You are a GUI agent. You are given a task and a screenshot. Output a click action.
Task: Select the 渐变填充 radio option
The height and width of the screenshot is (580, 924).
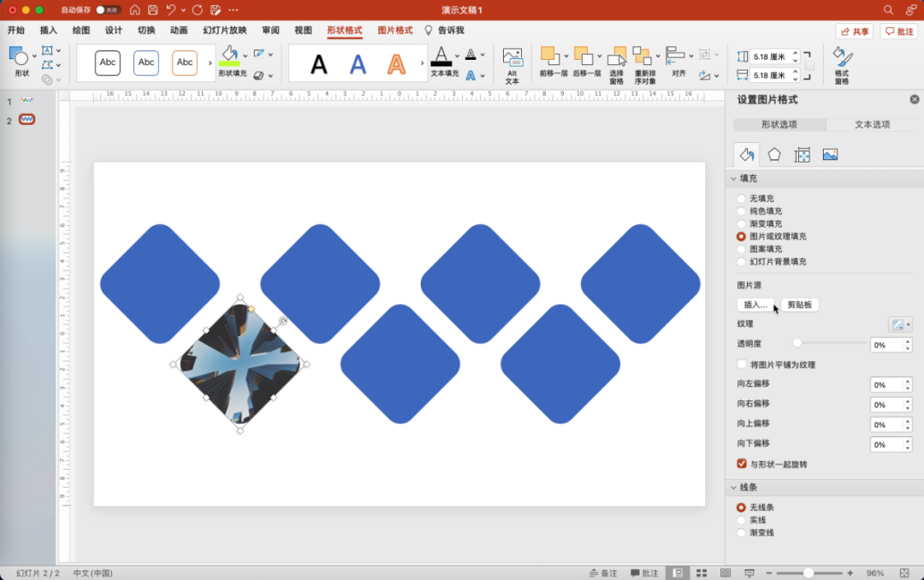click(741, 224)
